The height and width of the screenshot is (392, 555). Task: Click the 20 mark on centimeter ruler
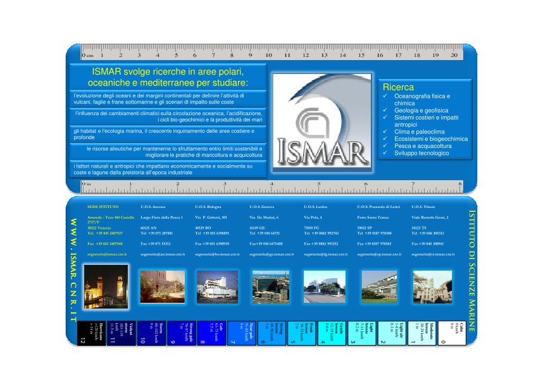coord(454,55)
